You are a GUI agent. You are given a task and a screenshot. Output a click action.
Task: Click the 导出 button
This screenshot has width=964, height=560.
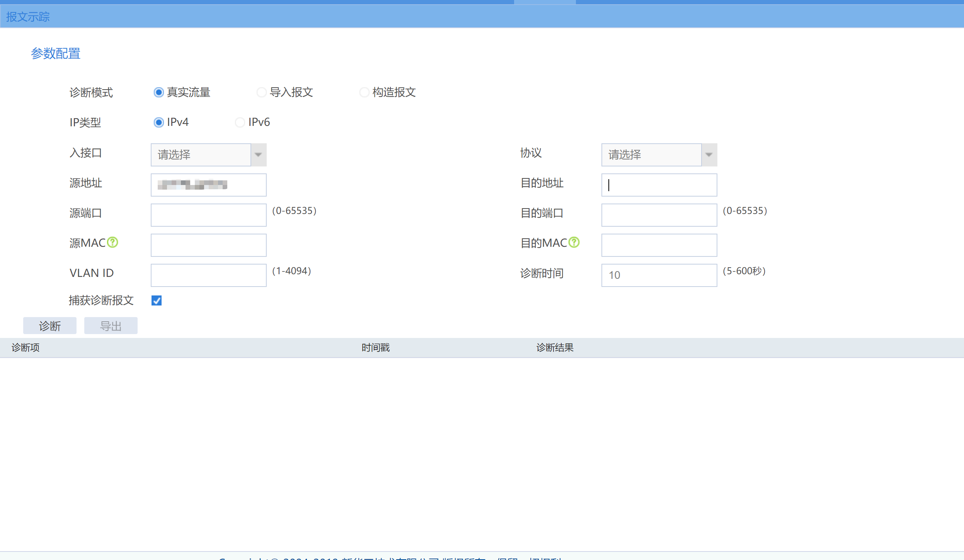point(111,326)
